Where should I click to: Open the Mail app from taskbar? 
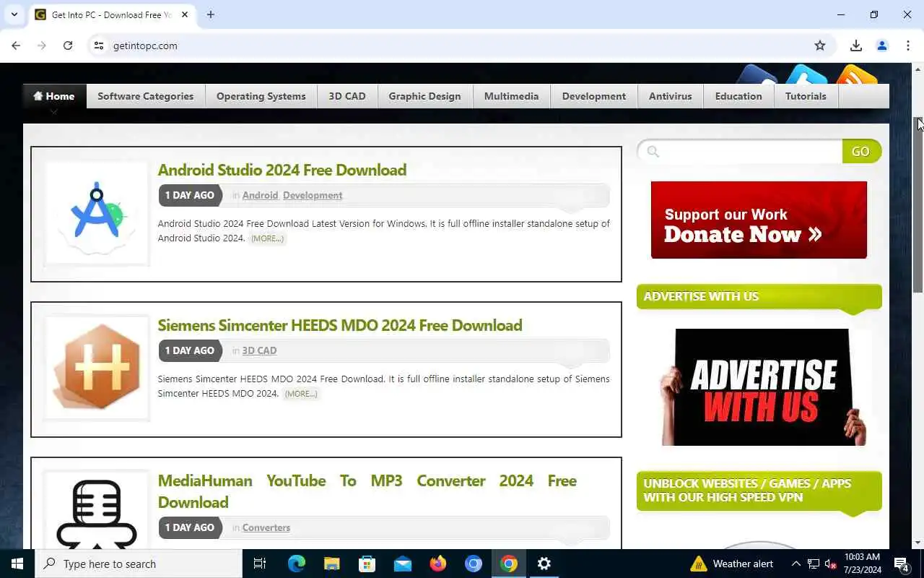pos(403,564)
